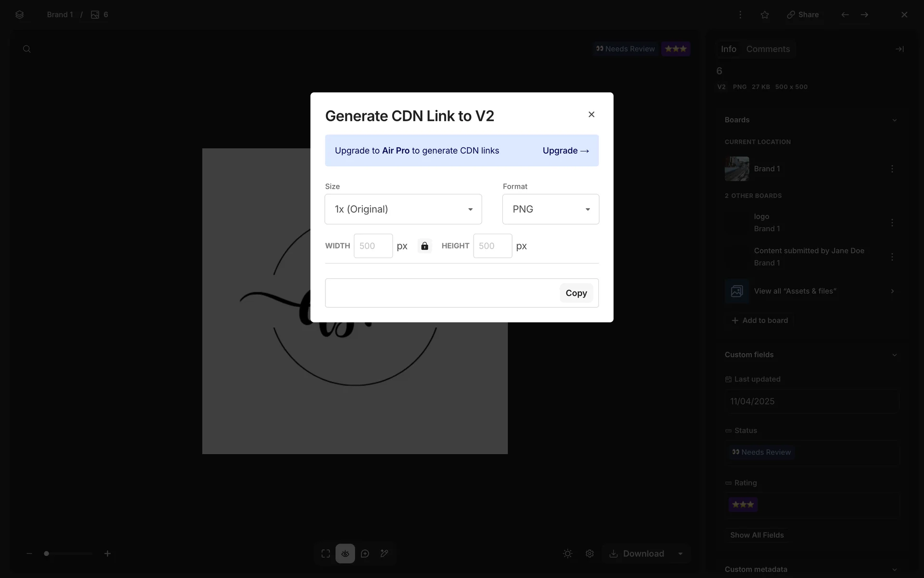Collapse the info side panel
Screen dimensions: 924x578
899,49
